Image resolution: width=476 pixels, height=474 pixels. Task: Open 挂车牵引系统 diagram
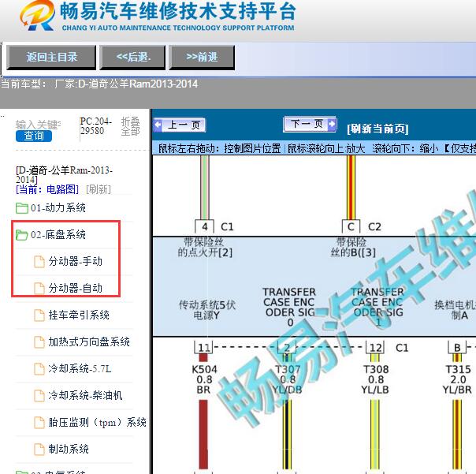(79, 315)
